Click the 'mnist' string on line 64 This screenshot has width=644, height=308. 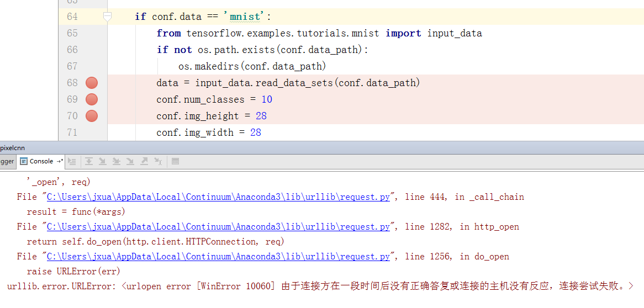[x=245, y=17]
